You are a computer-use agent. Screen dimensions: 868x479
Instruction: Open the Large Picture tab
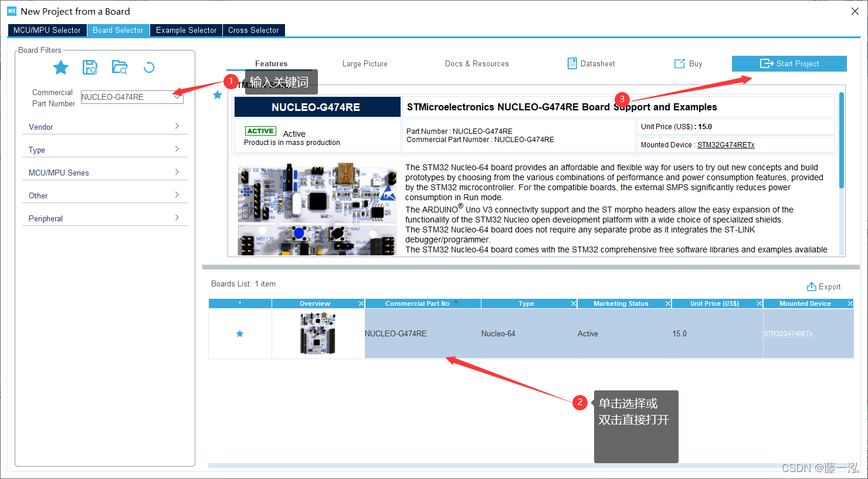pos(365,63)
